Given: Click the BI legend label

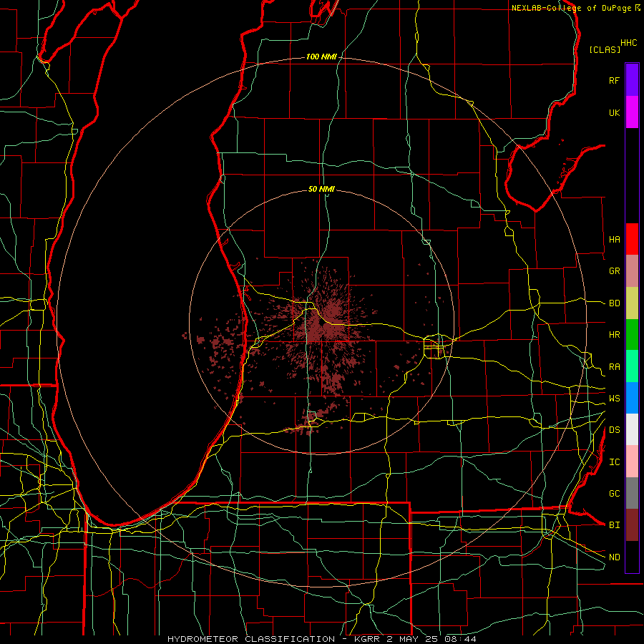Looking at the screenshot, I should 614,525.
